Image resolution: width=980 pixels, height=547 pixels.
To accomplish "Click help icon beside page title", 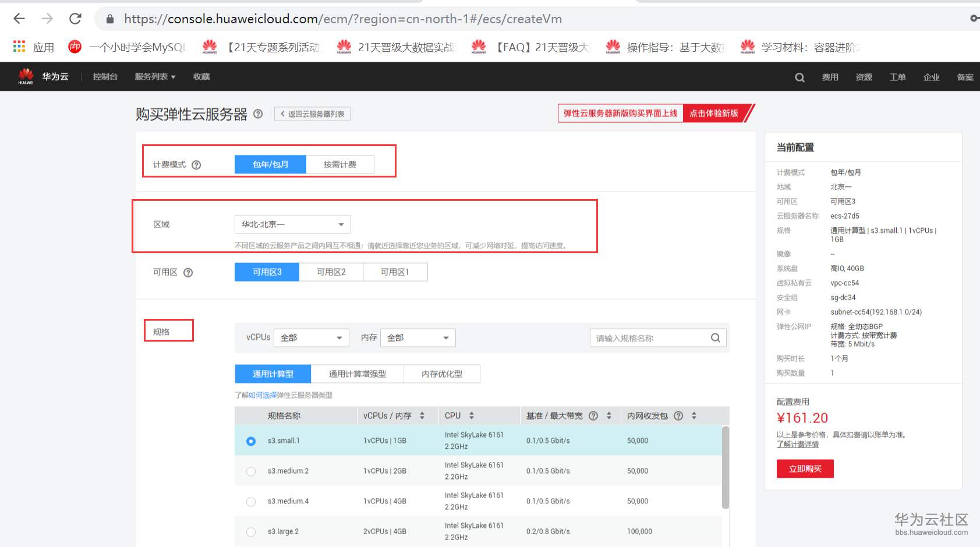I will pyautogui.click(x=258, y=114).
